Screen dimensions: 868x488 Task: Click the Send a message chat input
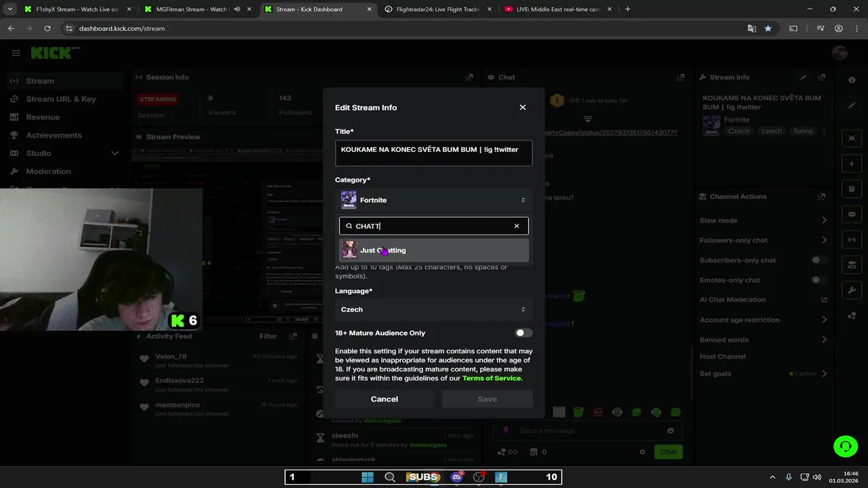(587, 430)
